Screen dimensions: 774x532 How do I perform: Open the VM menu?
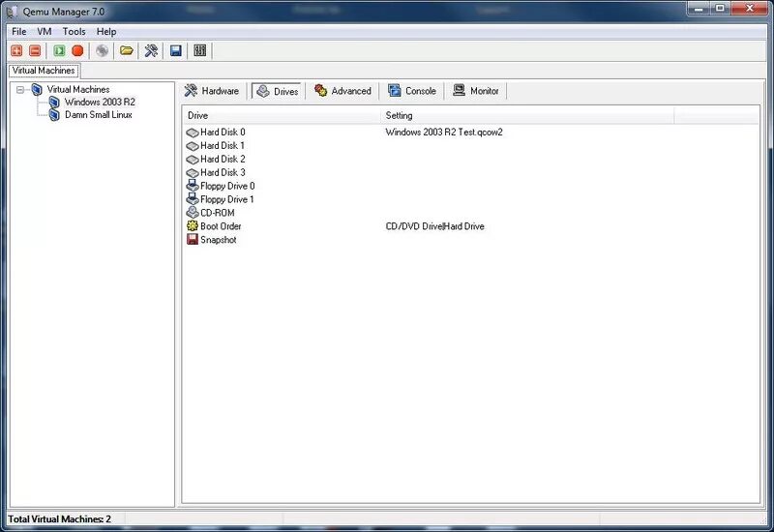(x=45, y=32)
